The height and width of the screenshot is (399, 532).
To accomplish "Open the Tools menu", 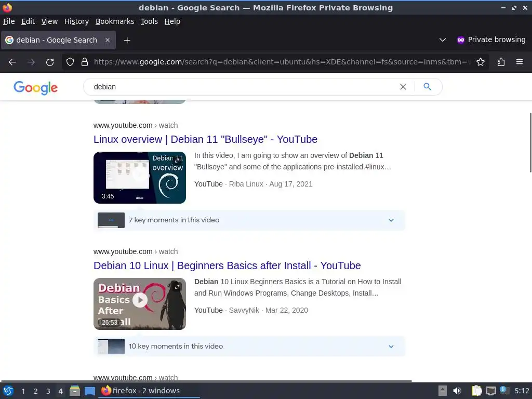I will (149, 21).
